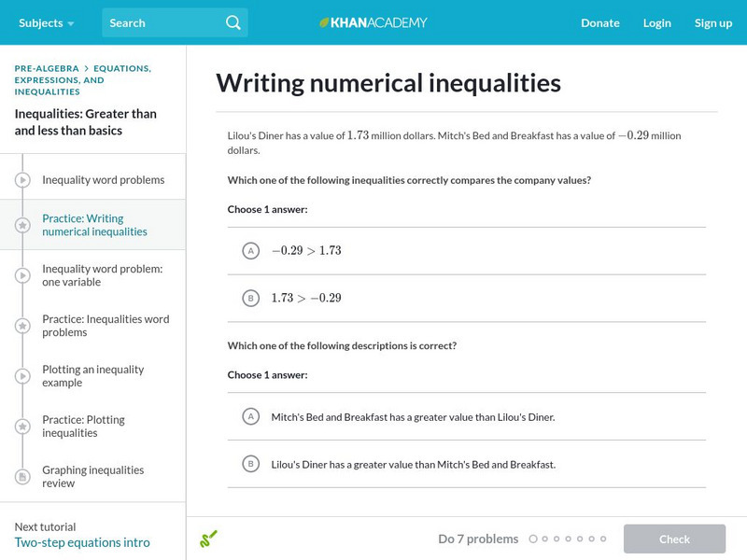Click the magnifying glass search icon
Screen dimensions: 747x560
(233, 22)
